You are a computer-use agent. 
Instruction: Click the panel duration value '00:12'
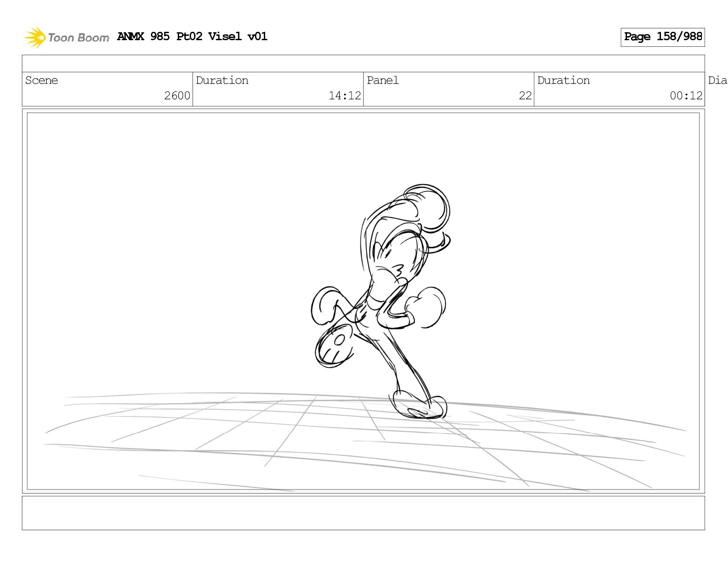(x=686, y=96)
